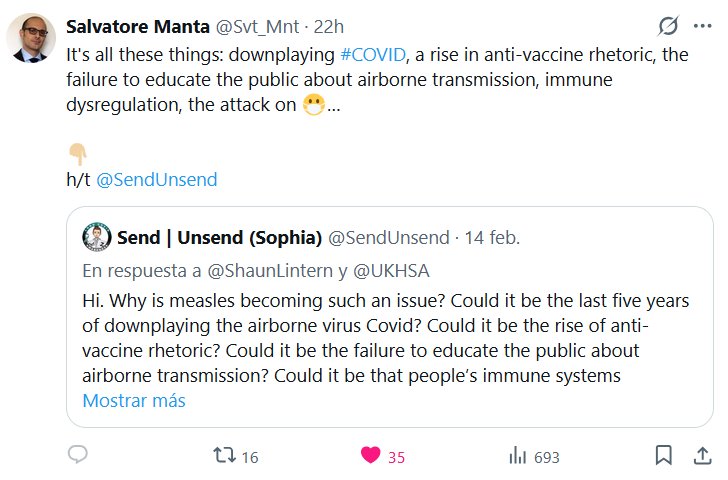Image resolution: width=728 pixels, height=480 pixels.
Task: Open the three-dot more options menu
Action: point(701,27)
